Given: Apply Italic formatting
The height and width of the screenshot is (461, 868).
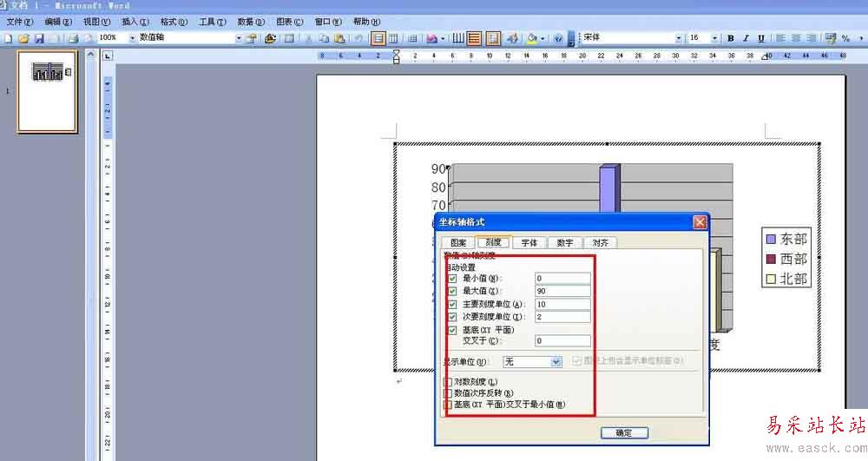Looking at the screenshot, I should pos(746,38).
